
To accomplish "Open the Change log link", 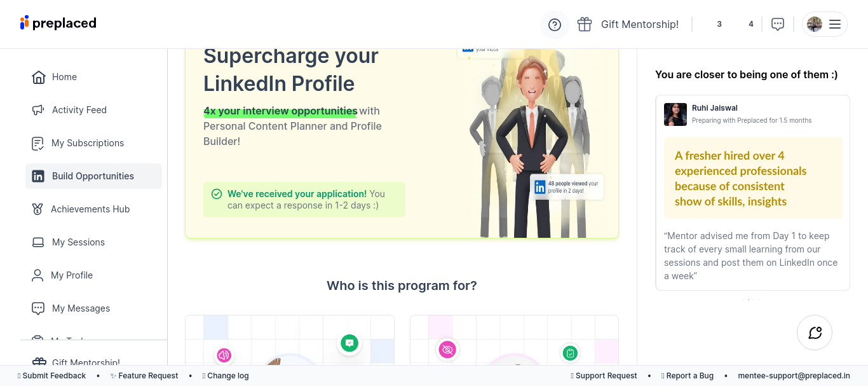I will [x=227, y=376].
